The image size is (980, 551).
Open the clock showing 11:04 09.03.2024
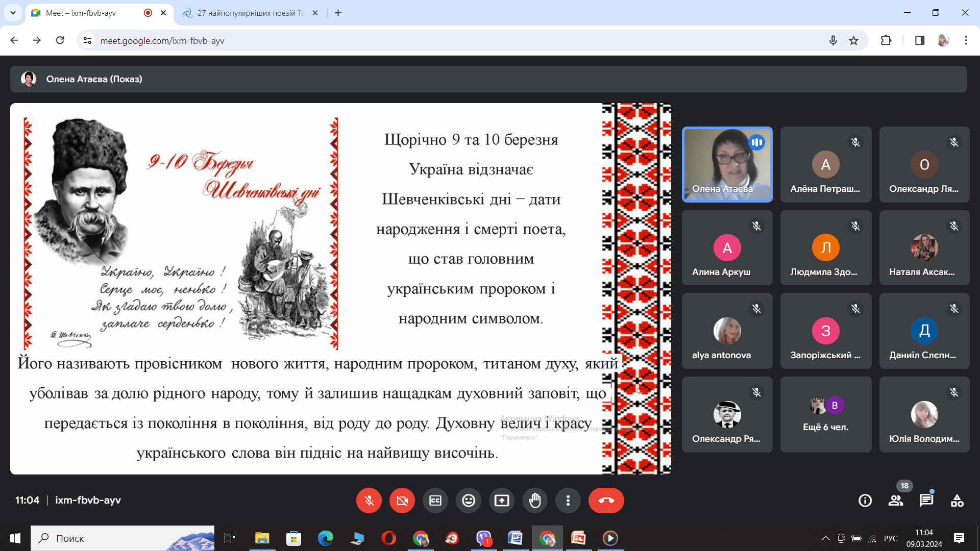pyautogui.click(x=924, y=538)
